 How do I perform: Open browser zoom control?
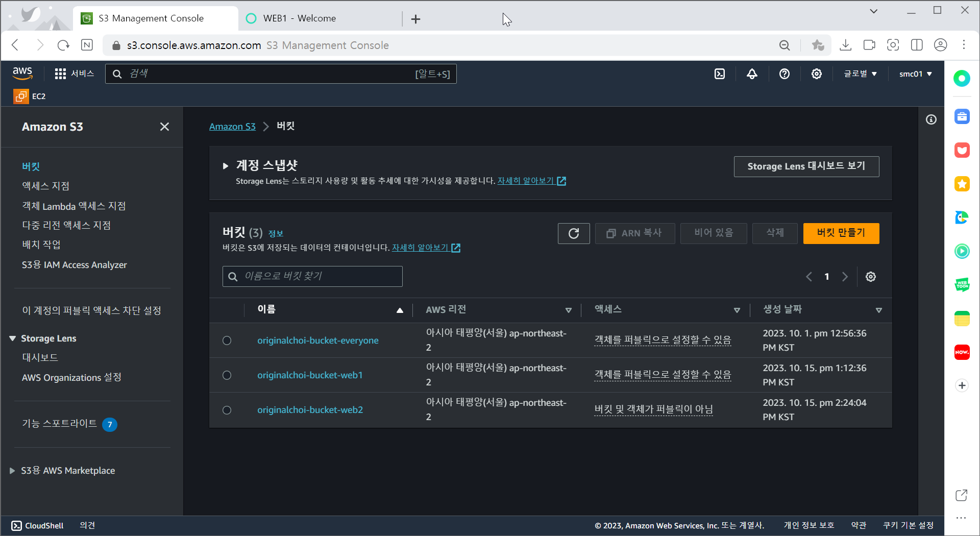point(785,45)
